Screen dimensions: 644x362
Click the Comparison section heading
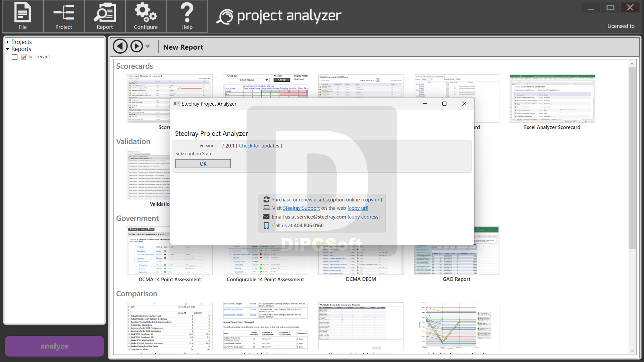tap(137, 294)
